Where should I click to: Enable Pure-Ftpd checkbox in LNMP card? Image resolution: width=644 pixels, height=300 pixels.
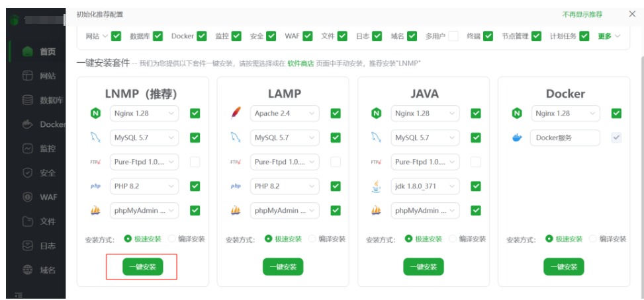[x=195, y=162]
